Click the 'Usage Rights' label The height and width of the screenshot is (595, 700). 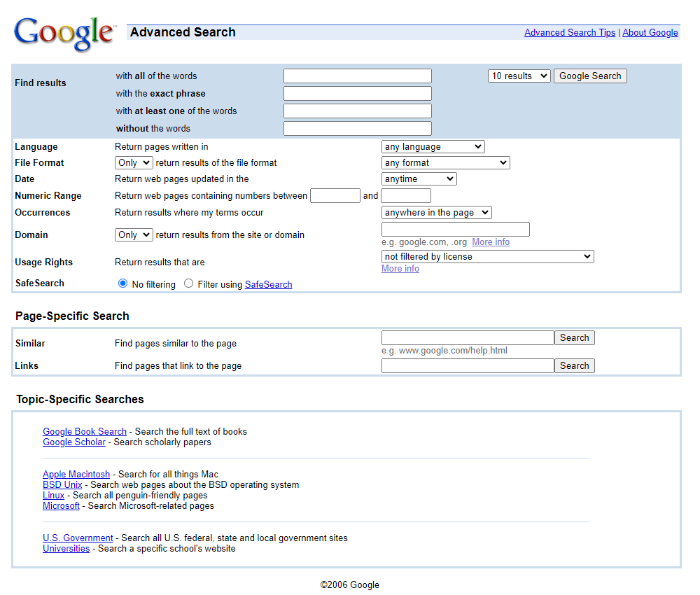click(43, 262)
